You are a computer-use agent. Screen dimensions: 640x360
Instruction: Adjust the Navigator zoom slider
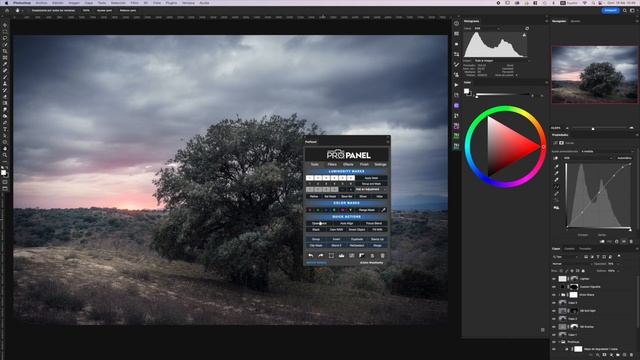[x=593, y=128]
